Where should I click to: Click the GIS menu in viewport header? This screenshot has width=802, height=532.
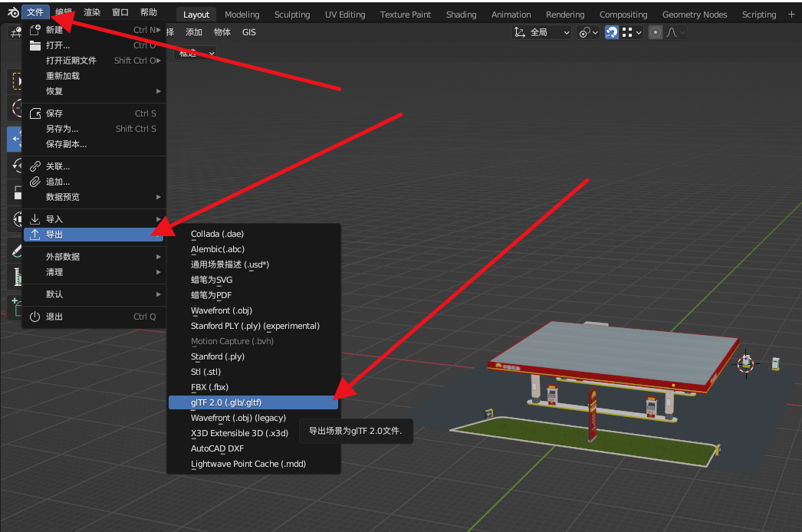(249, 32)
